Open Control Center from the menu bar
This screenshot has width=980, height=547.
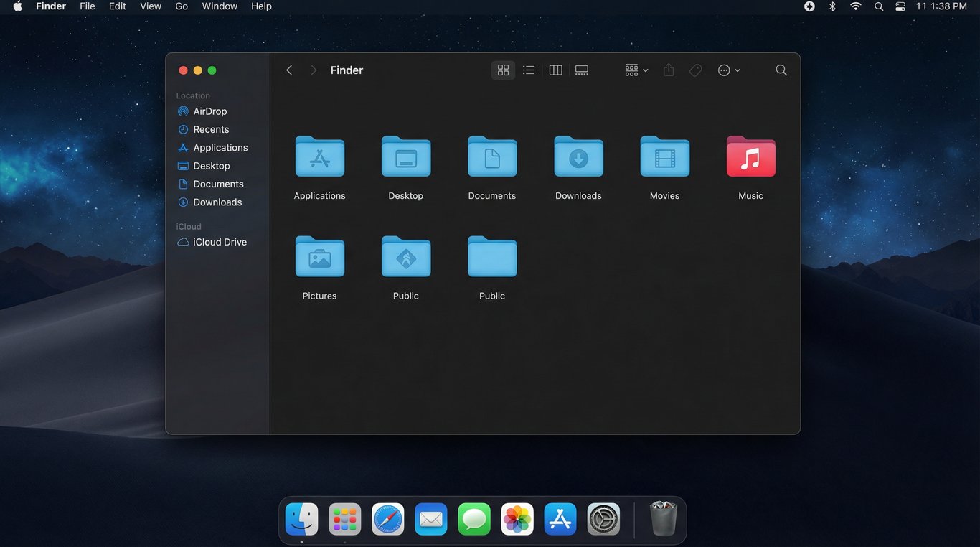point(900,6)
